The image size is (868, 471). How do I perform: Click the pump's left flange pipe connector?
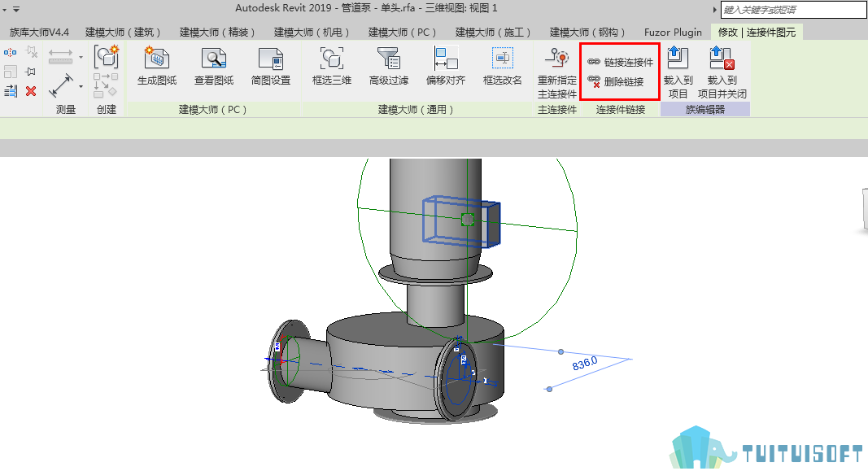tap(287, 361)
